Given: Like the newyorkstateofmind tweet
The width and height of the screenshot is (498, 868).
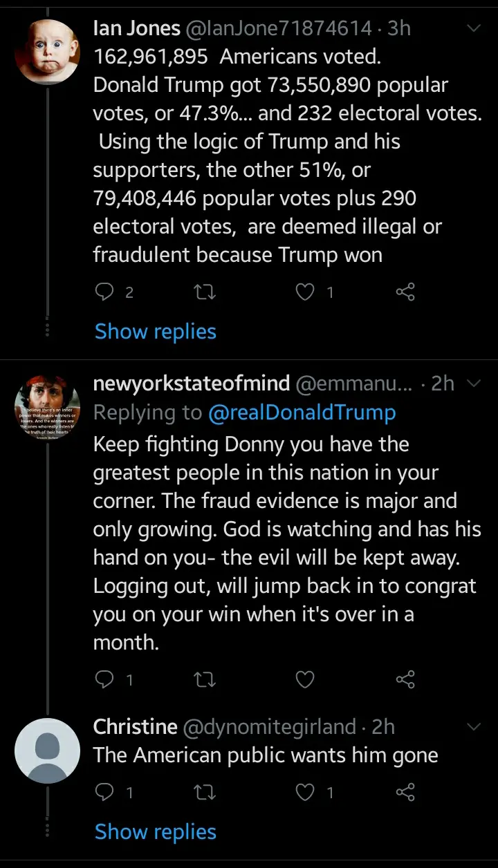Looking at the screenshot, I should 305,680.
